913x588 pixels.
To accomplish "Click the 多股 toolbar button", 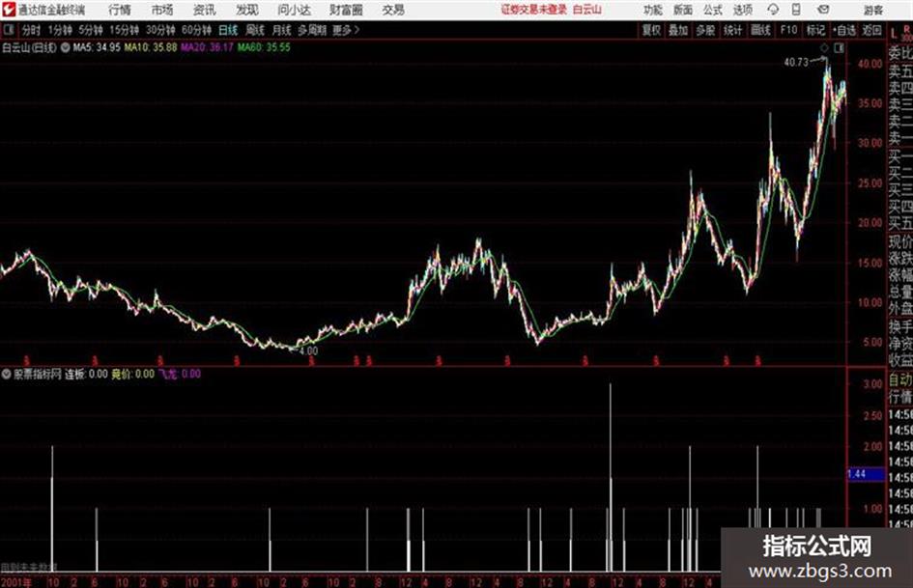I will click(x=705, y=30).
